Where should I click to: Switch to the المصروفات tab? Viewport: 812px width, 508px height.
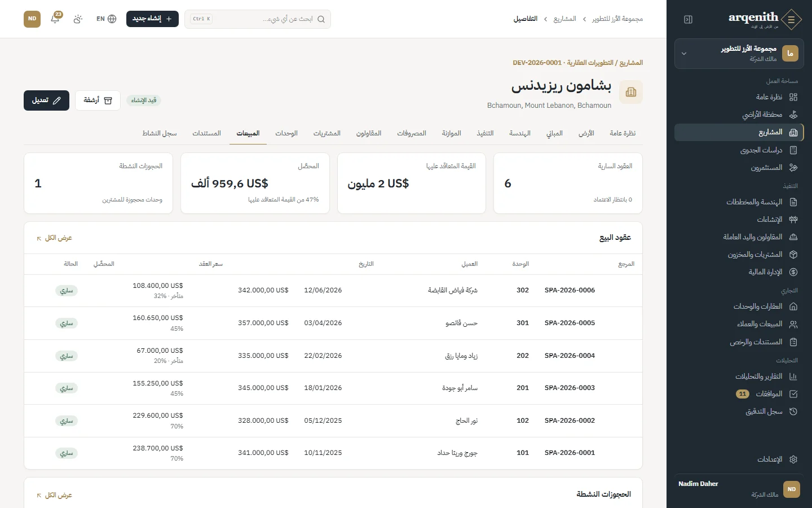(412, 133)
